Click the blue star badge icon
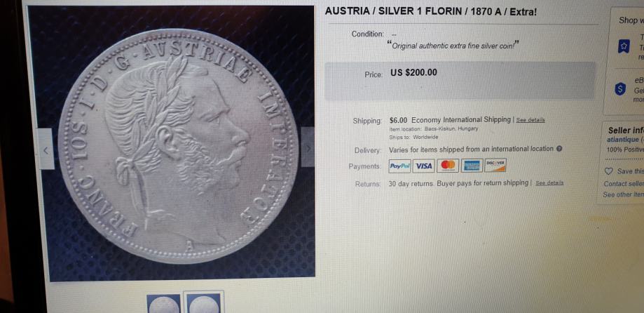644x313 pixels. 624,46
